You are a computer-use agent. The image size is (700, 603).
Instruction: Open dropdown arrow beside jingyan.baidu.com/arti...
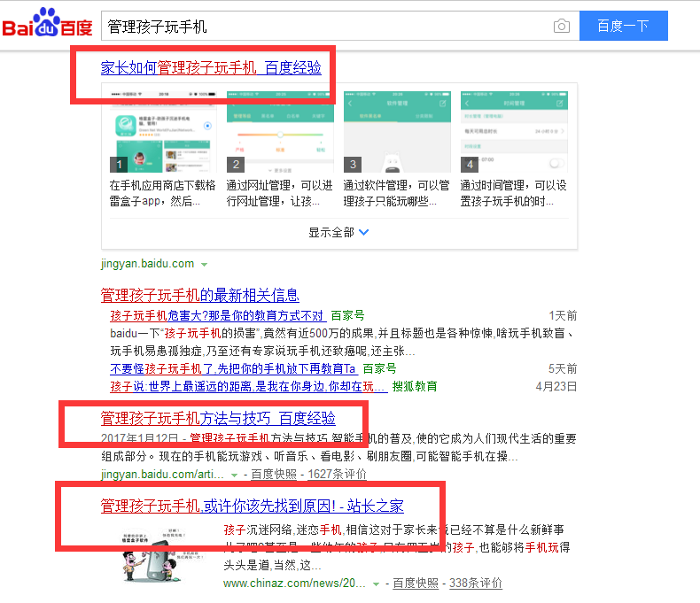click(x=234, y=475)
